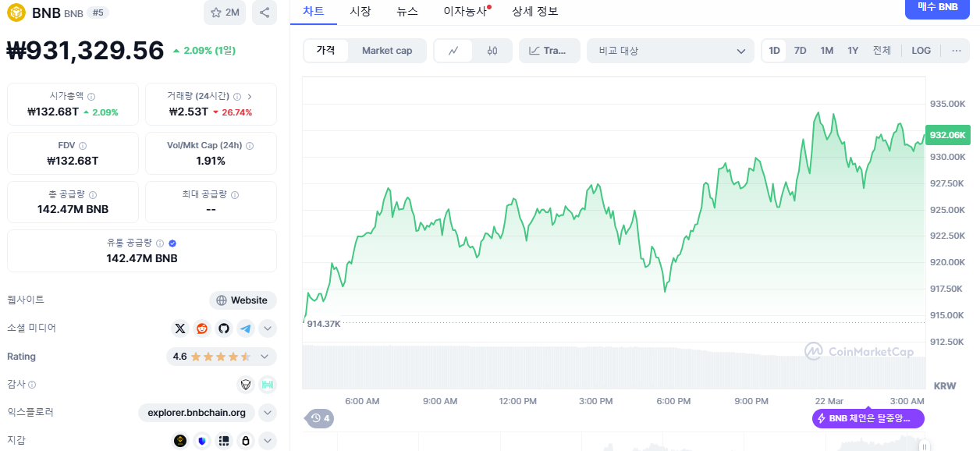Click the 931,329.56 price text

click(85, 51)
